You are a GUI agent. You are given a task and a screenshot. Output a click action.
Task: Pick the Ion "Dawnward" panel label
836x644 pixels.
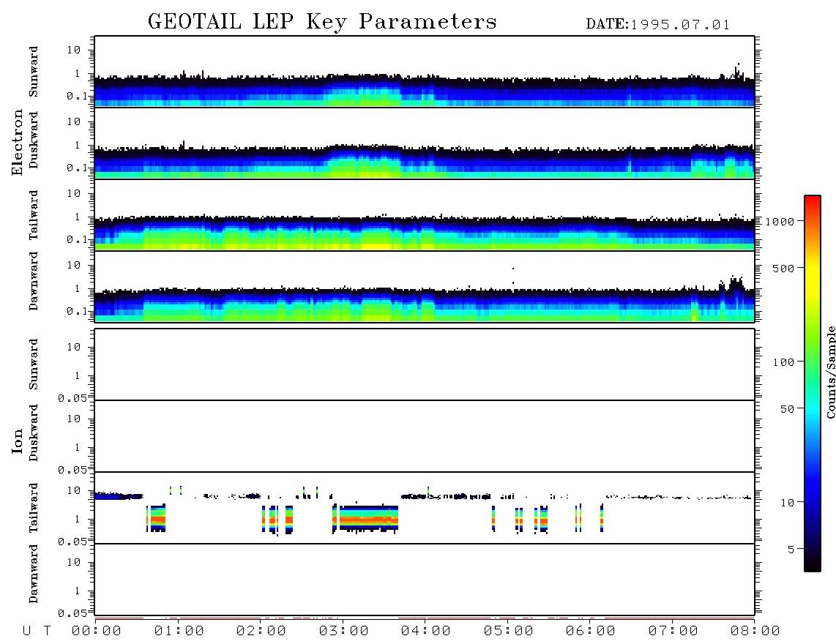tap(33, 573)
